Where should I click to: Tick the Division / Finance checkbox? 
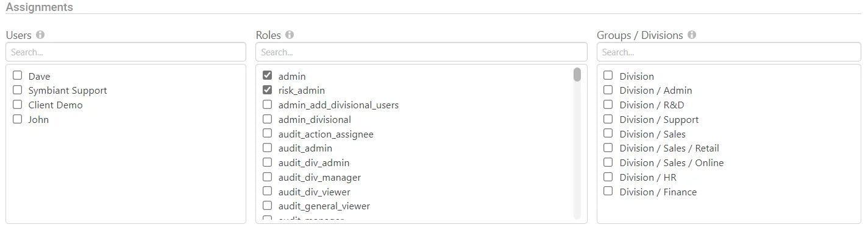[608, 192]
